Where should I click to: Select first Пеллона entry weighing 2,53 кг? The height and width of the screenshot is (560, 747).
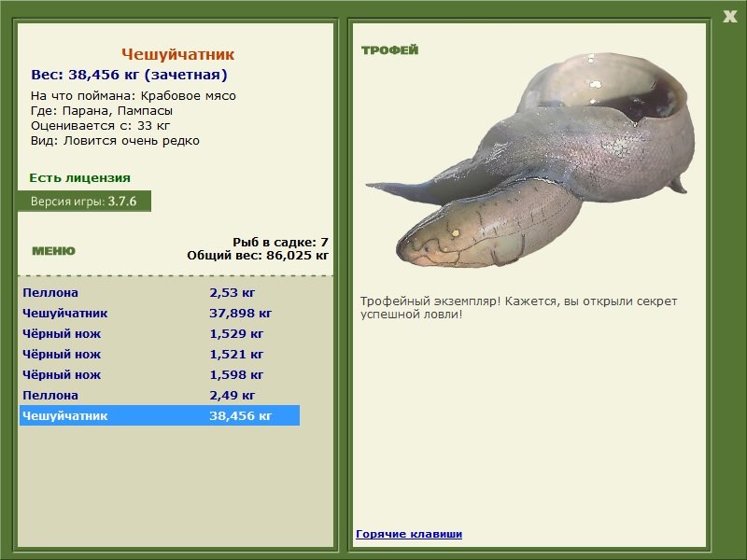[x=160, y=292]
